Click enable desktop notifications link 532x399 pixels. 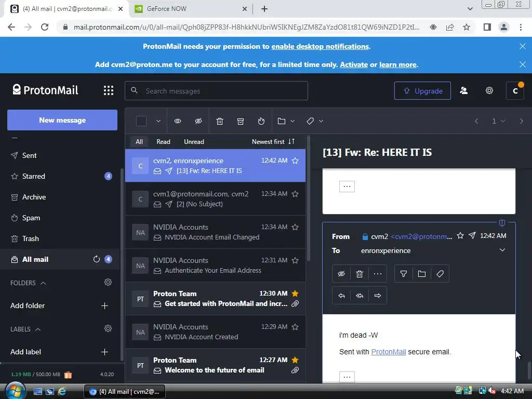pos(320,46)
